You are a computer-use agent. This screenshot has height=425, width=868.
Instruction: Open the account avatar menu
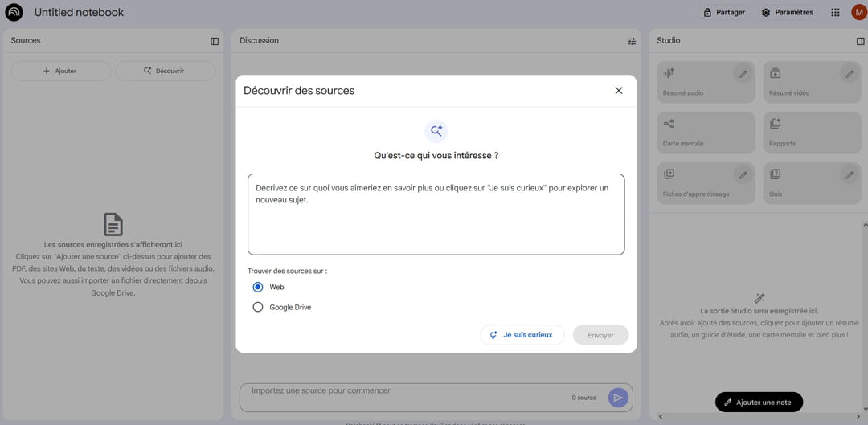[x=859, y=12]
